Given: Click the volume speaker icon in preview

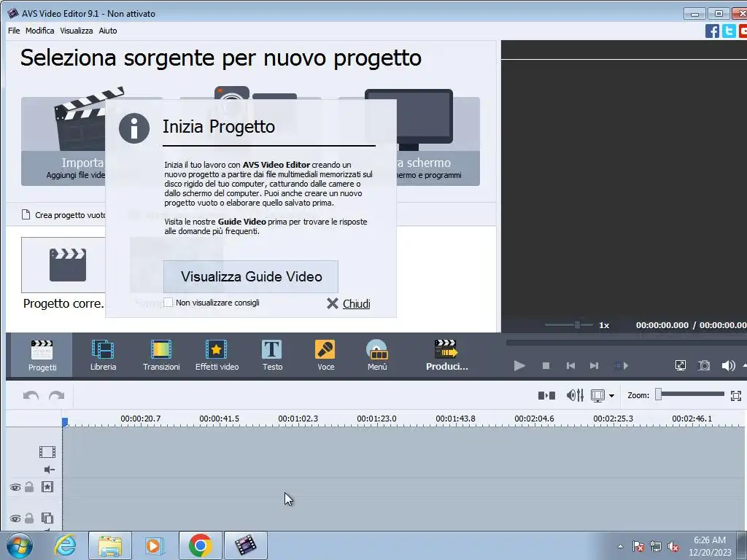Looking at the screenshot, I should point(728,365).
